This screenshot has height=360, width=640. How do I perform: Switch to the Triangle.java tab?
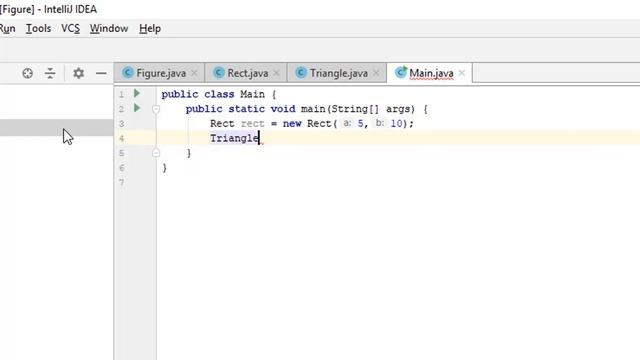tap(338, 73)
